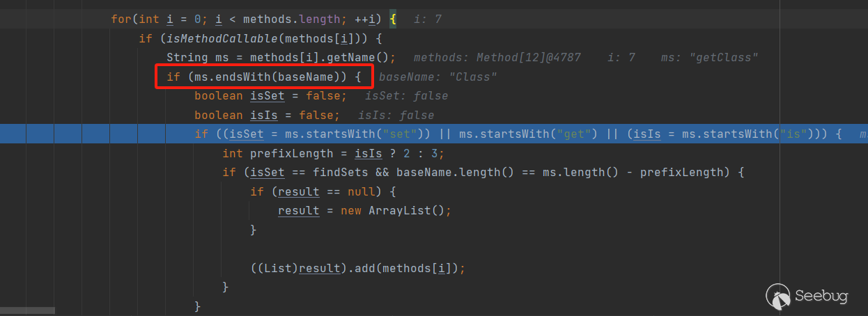Click the Seebug bug logo icon
This screenshot has height=316, width=868.
tap(777, 294)
